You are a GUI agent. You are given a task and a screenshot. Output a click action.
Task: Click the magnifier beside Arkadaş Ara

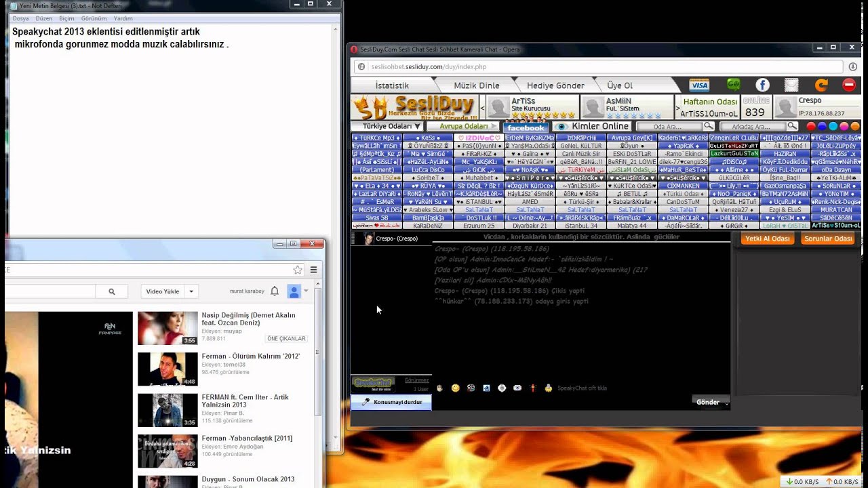coord(791,126)
